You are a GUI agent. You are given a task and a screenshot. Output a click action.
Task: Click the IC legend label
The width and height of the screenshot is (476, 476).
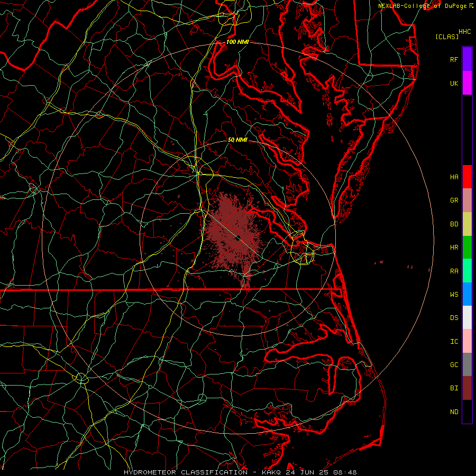point(454,342)
